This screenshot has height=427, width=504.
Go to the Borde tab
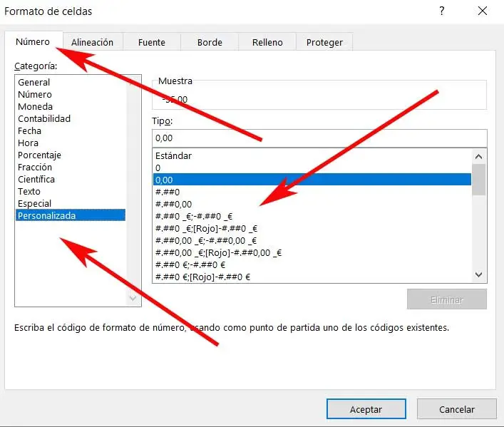[210, 43]
